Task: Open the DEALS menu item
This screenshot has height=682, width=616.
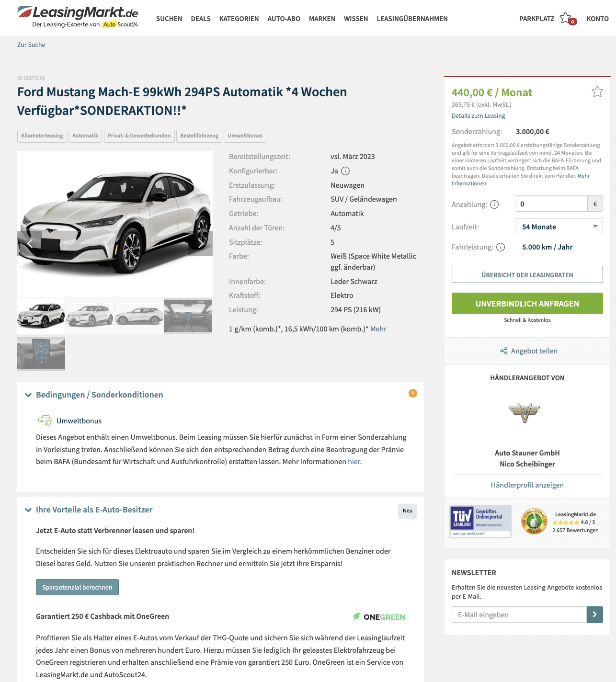Action: (x=201, y=19)
